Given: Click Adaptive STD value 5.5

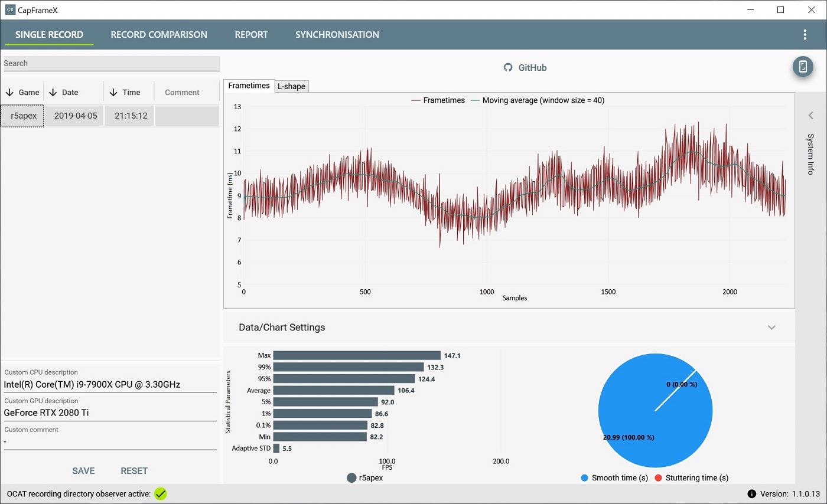Looking at the screenshot, I should point(287,449).
